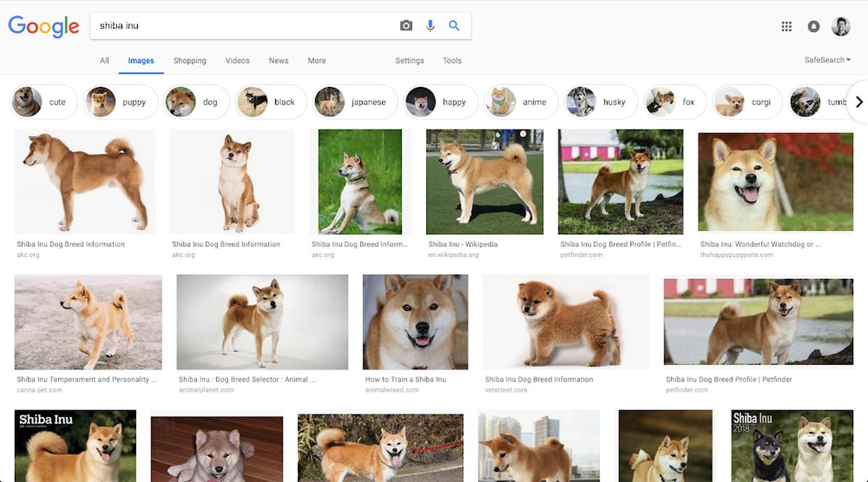The image size is (868, 482).
Task: Select the "puppy" filter chip
Action: [x=119, y=102]
